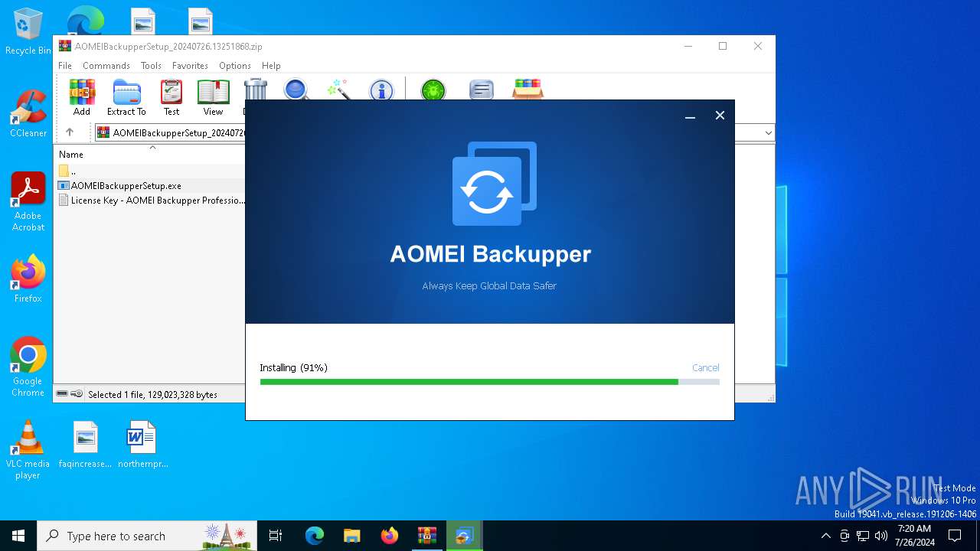
Task: Click the 7:20 AM clock in taskbar
Action: (914, 536)
